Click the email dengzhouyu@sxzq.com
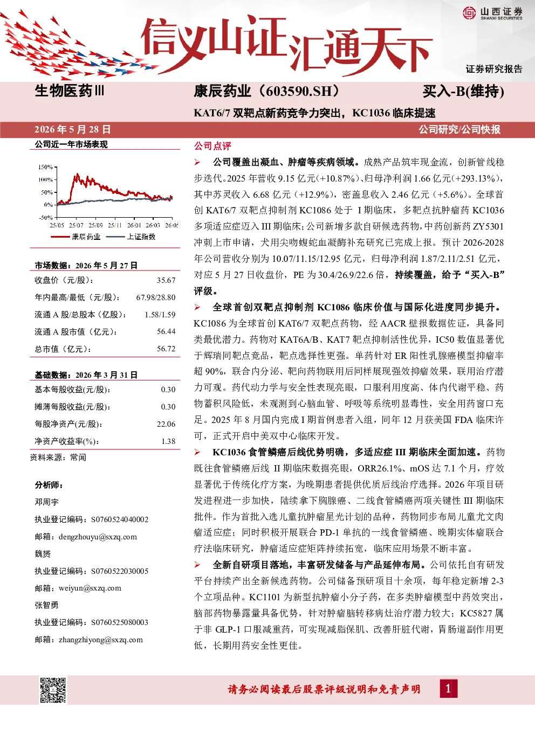Screen dimensions: 535x756 [98, 537]
